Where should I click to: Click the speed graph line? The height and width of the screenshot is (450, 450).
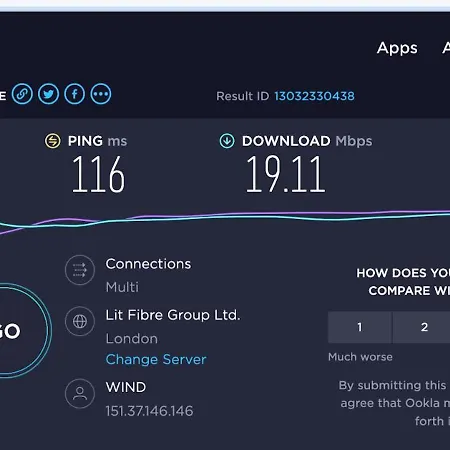(225, 218)
